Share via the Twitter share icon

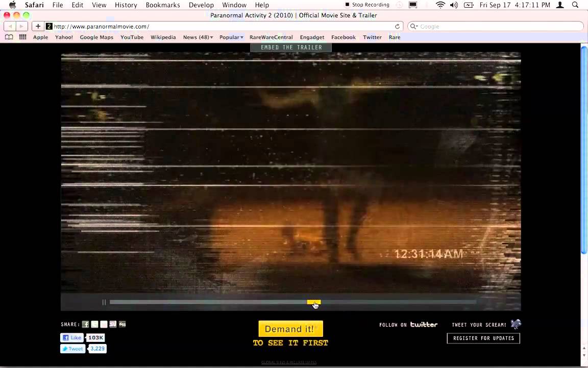click(x=94, y=324)
